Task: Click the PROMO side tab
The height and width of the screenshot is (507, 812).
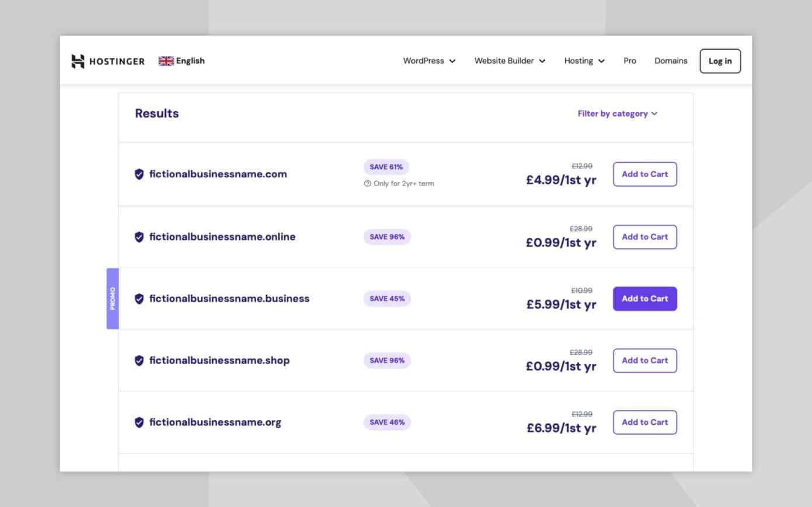Action: 113,299
